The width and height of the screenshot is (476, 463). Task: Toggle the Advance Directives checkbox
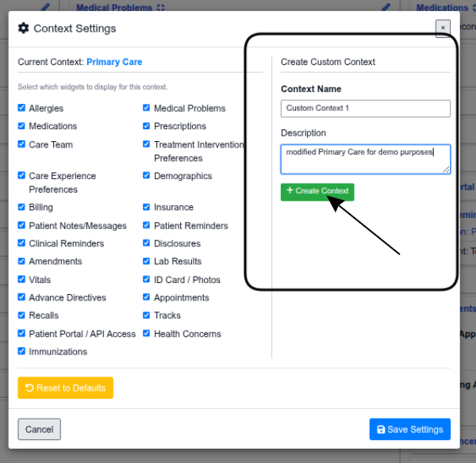coord(21,297)
